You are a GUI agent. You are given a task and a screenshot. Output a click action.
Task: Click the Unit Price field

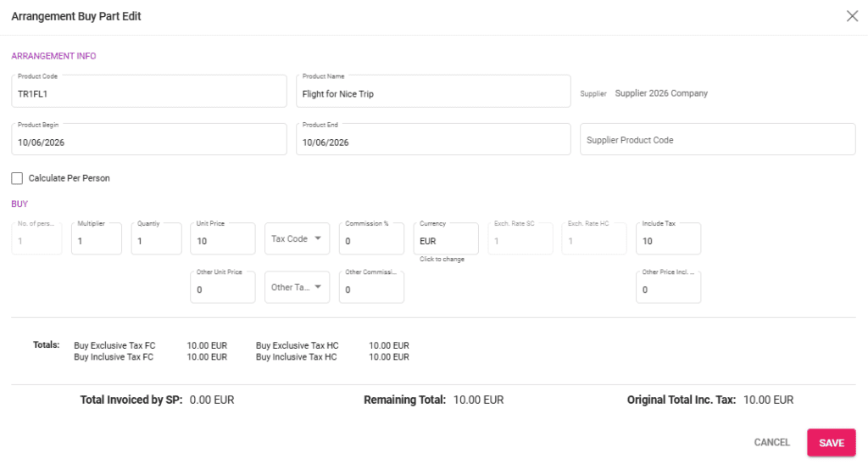click(223, 241)
